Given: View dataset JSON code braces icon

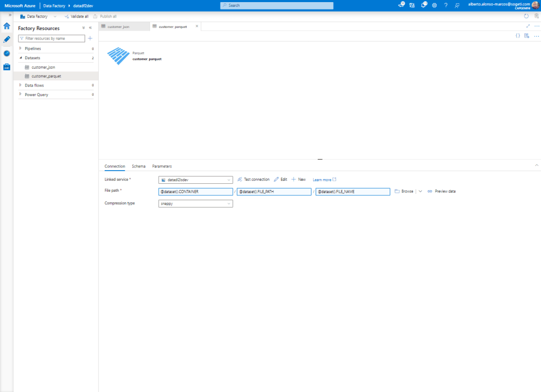Looking at the screenshot, I should pos(518,35).
